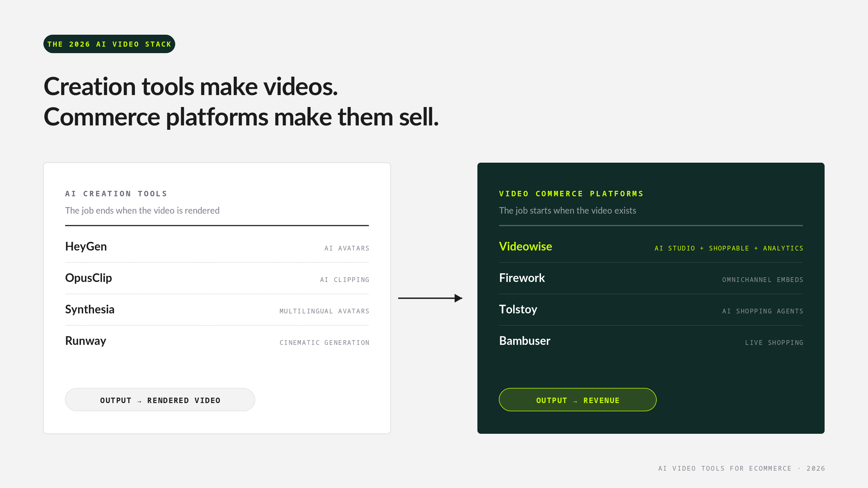Select the Synthesia row name
868x488 pixels.
point(90,309)
